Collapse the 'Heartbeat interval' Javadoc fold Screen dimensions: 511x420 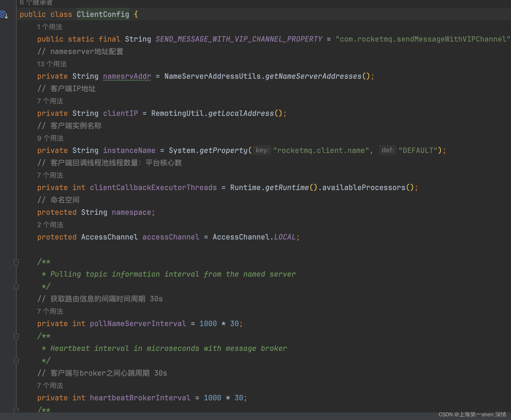pos(16,337)
